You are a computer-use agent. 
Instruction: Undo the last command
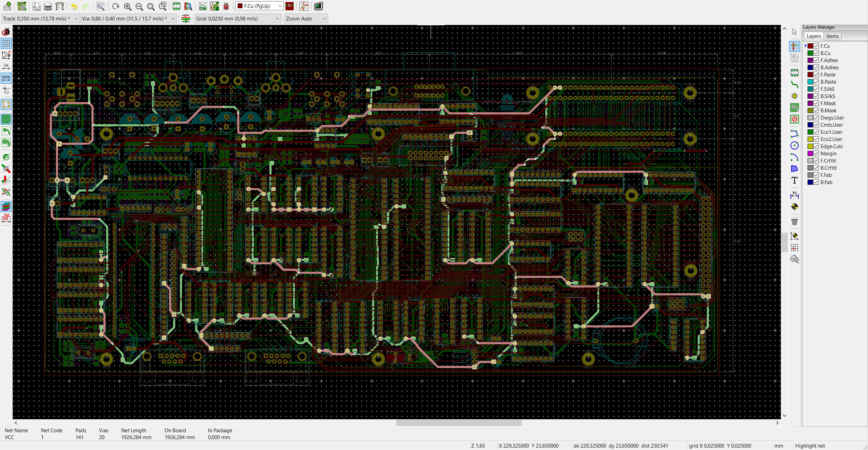[74, 6]
